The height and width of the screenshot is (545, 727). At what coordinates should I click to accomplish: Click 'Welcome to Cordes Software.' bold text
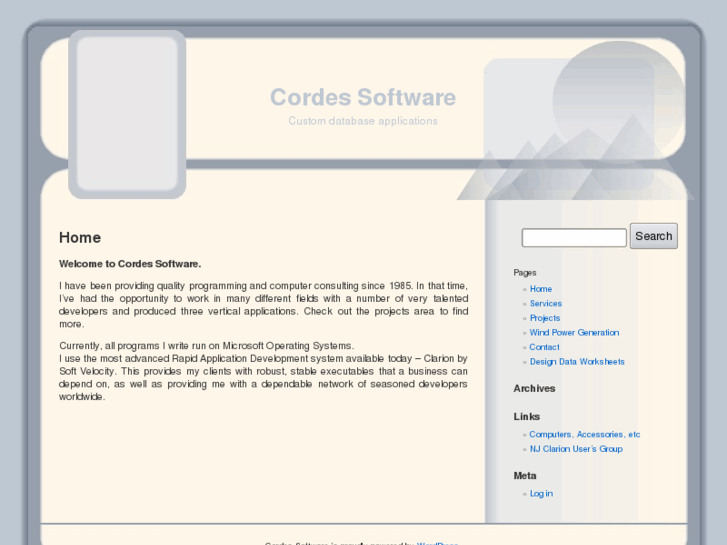coord(130,264)
